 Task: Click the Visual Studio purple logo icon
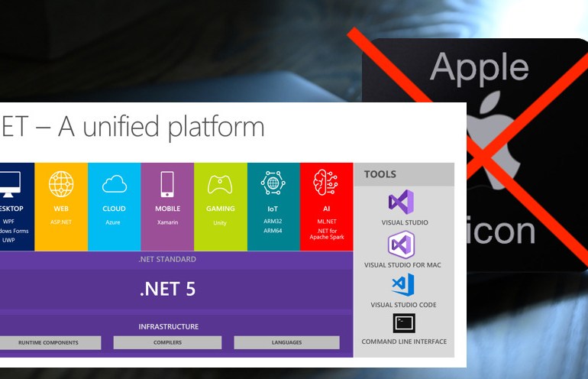click(401, 202)
